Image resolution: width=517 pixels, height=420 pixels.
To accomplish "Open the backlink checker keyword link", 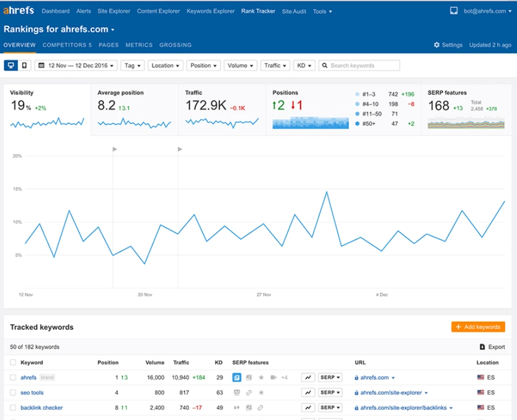I will pos(42,408).
